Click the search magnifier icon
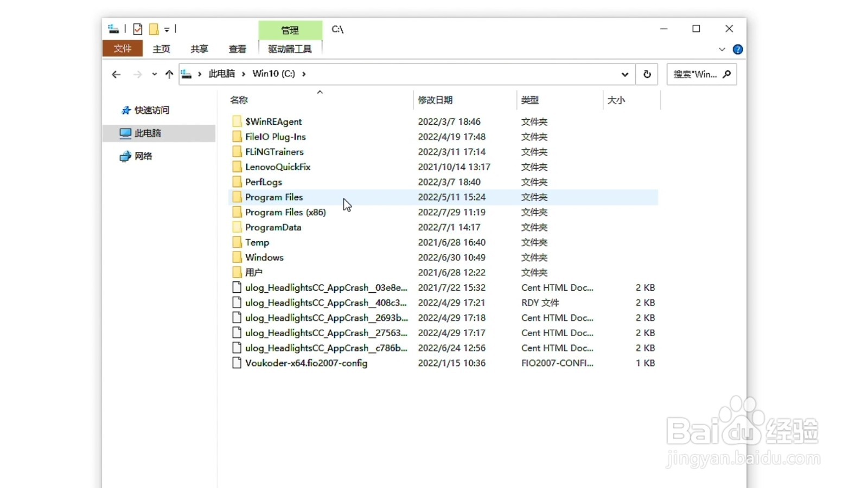868x488 pixels. tap(727, 74)
